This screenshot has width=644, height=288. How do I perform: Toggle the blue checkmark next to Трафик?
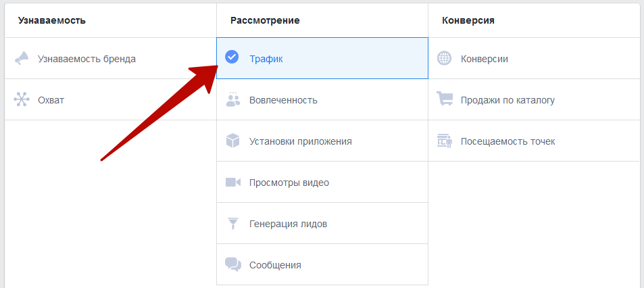[x=232, y=58]
